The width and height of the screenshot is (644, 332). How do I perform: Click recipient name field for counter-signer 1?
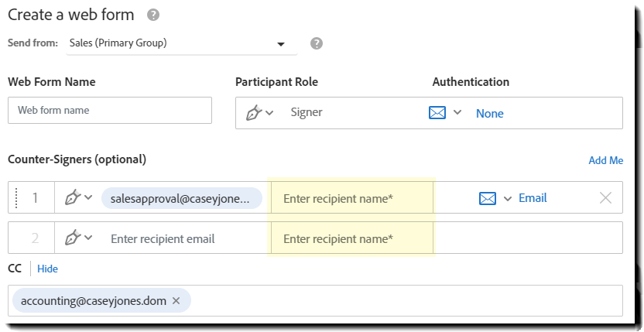pos(352,198)
